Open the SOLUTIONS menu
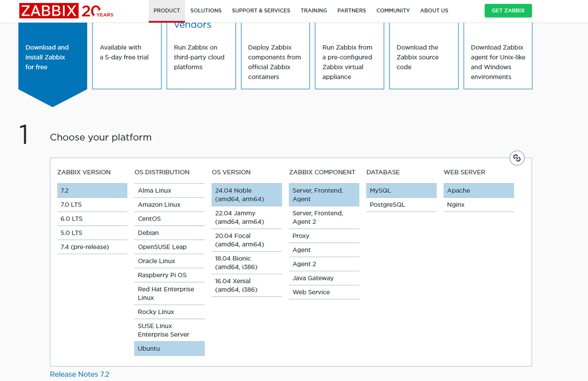The width and height of the screenshot is (588, 381). [206, 10]
